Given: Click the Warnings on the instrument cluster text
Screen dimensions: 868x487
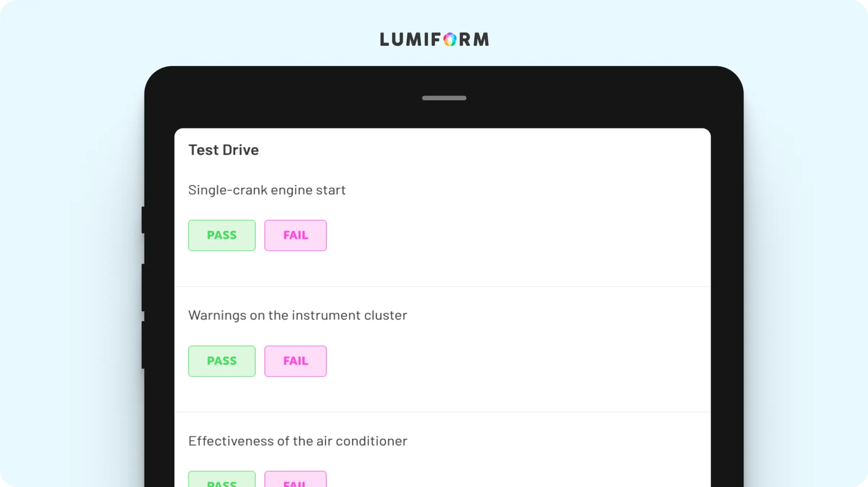Looking at the screenshot, I should click(298, 315).
